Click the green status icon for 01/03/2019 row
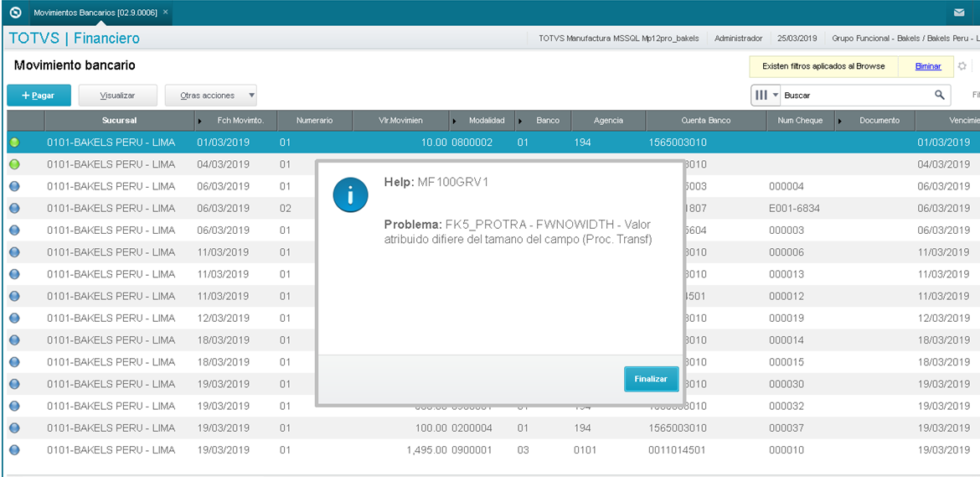980x477 pixels. point(15,143)
